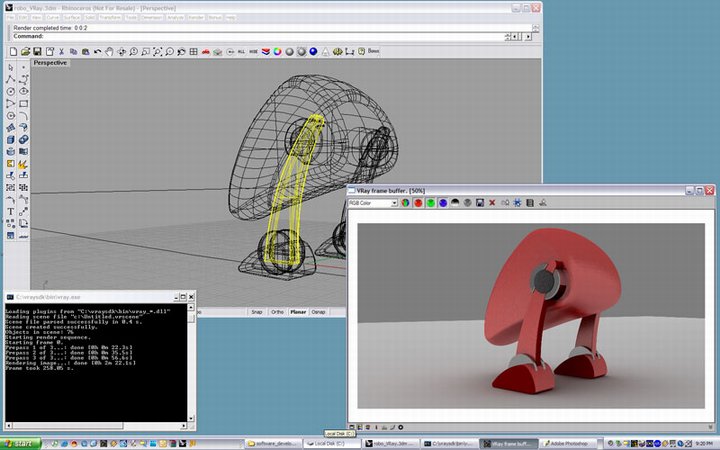Toggle the blue channel in VRay frame buffer
720x450 pixels.
click(443, 202)
